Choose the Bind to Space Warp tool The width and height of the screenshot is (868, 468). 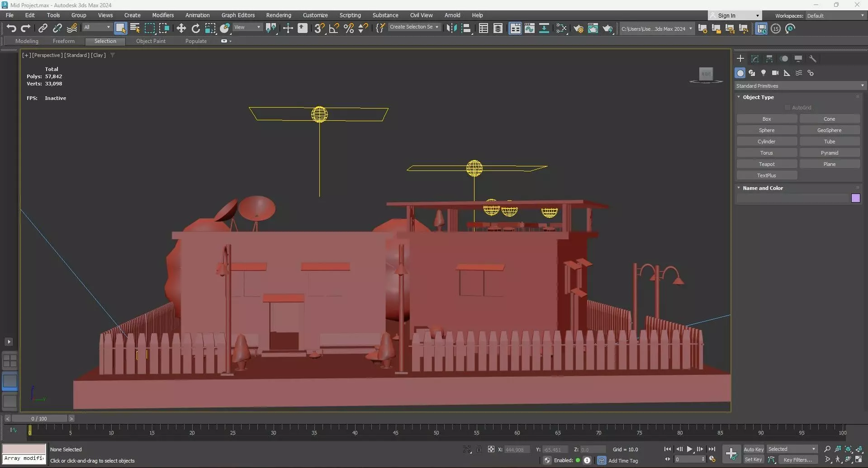coord(72,28)
